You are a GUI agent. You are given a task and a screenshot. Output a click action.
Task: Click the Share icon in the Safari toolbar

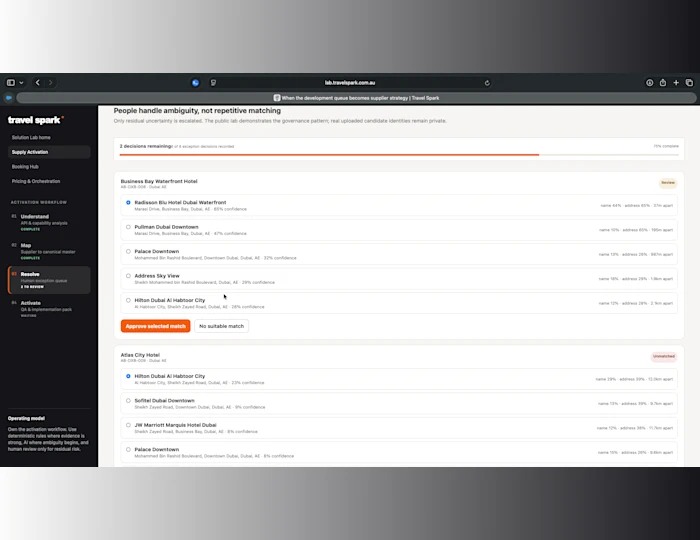click(663, 83)
